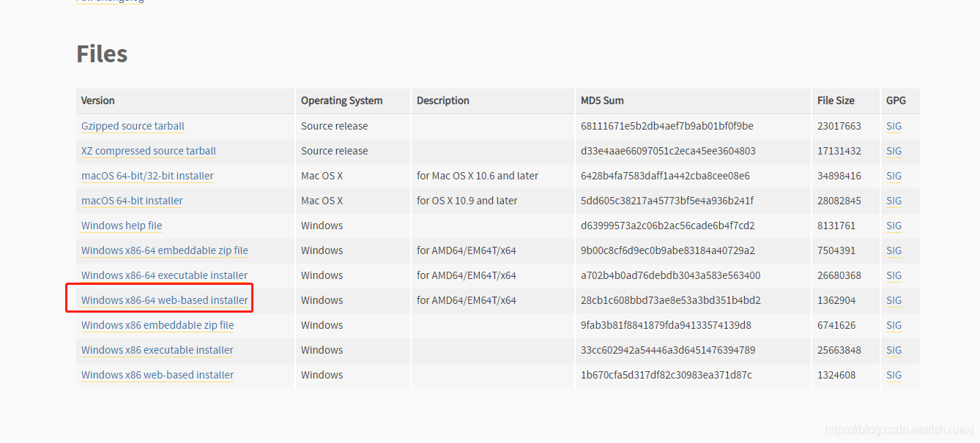Screen dimensions: 980x443
Task: Download Windows x86-64 web-based installer
Action: pos(165,300)
